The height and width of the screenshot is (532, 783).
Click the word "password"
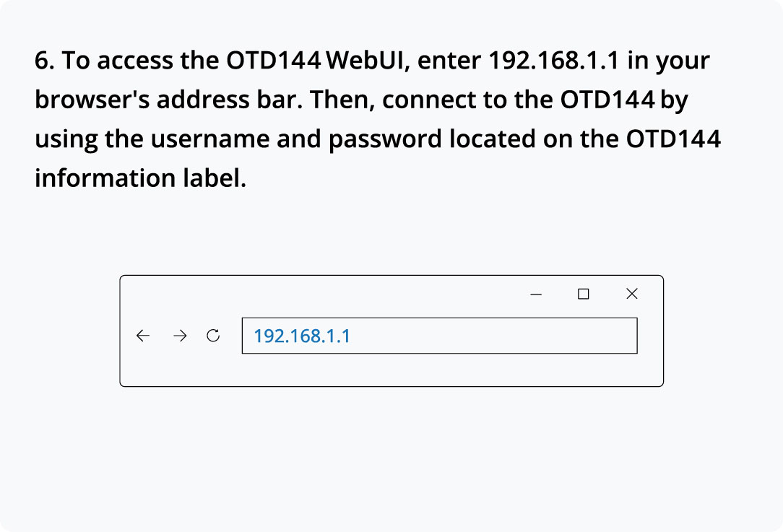point(384,138)
